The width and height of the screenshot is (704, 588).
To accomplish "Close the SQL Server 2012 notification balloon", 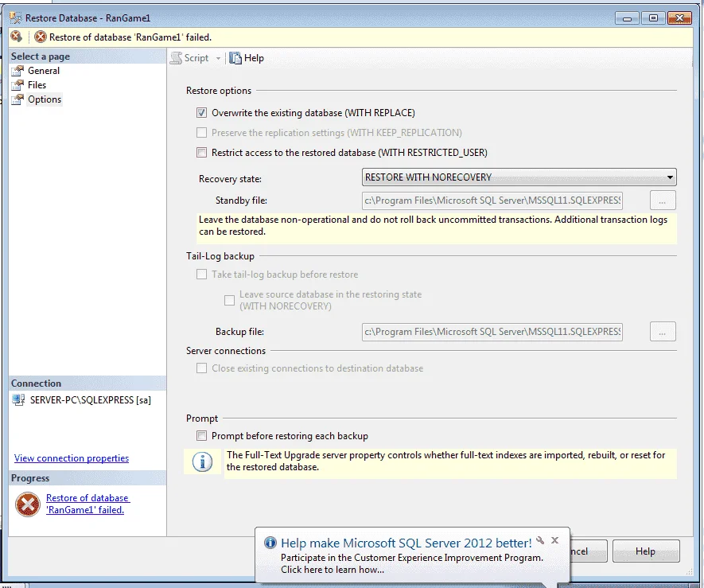I will (555, 540).
